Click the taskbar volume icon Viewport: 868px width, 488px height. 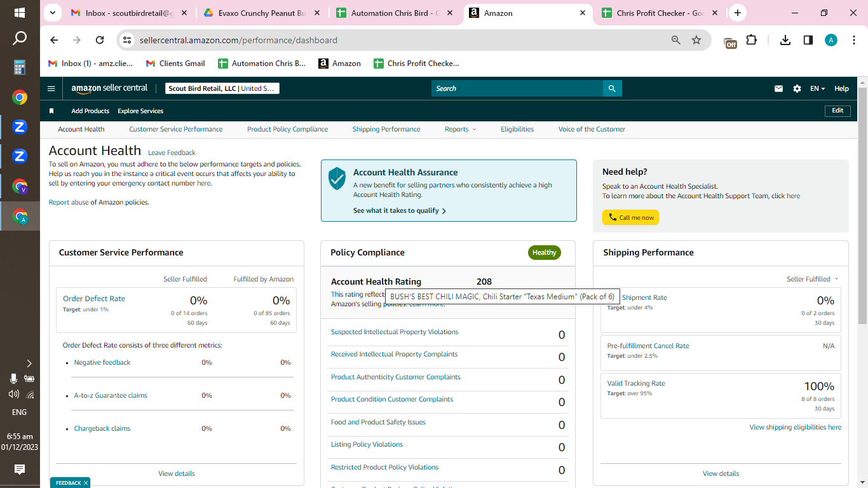tap(13, 394)
